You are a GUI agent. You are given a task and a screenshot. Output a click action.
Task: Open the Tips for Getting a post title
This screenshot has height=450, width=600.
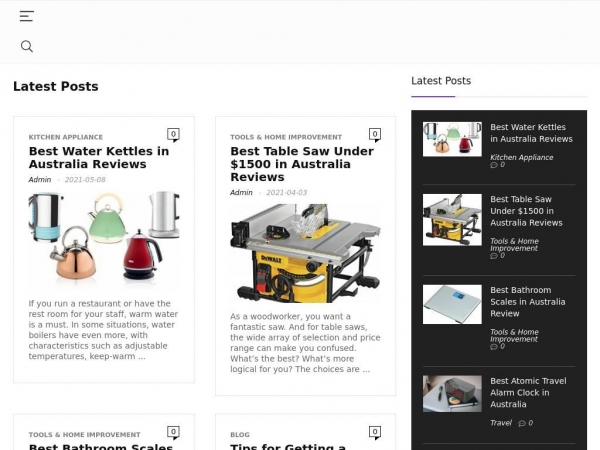point(288,446)
